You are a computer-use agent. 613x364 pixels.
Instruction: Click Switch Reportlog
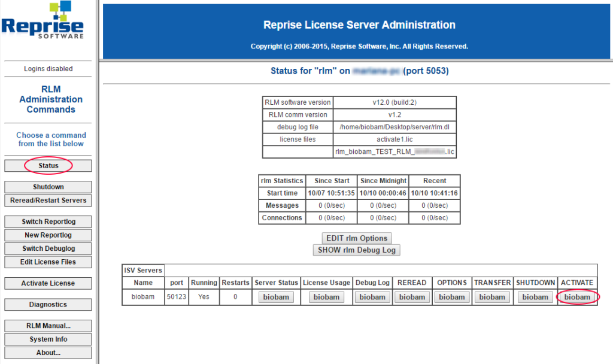47,222
